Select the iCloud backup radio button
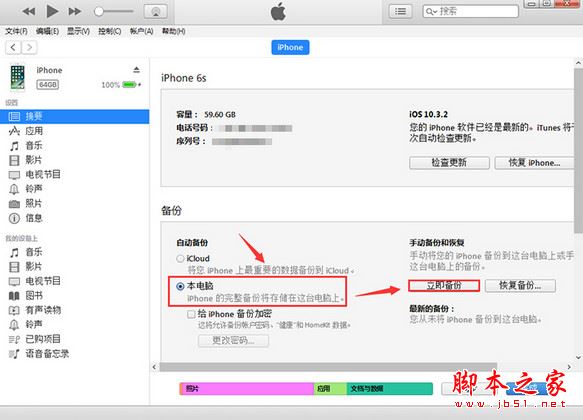Screen dimensions: 583x420 tap(180, 258)
